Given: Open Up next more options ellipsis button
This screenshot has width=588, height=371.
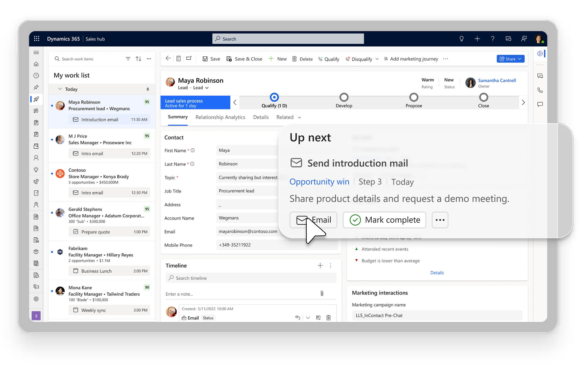Looking at the screenshot, I should tap(440, 220).
